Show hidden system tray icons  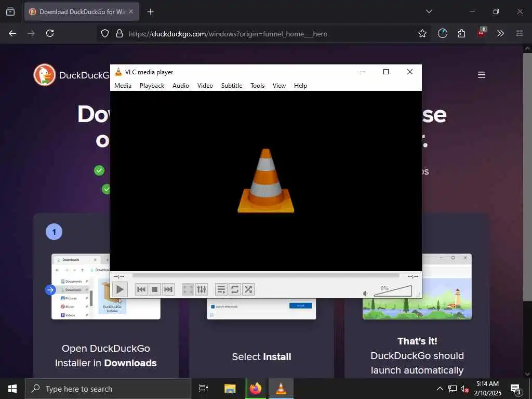point(440,389)
